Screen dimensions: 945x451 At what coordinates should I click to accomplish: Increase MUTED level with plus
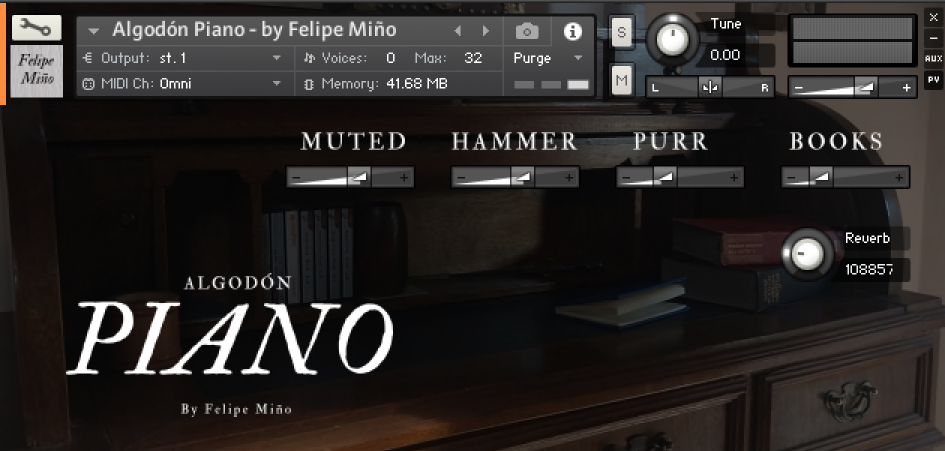click(403, 178)
